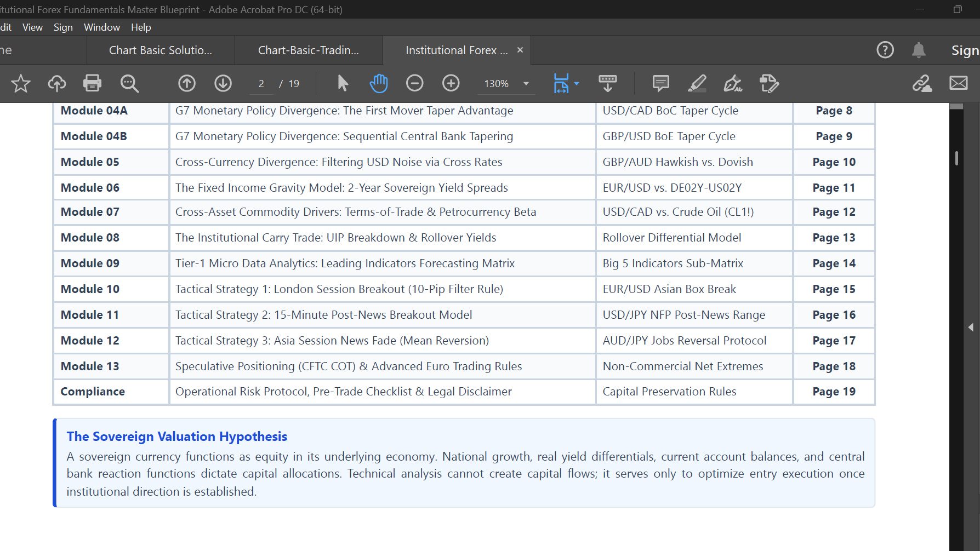Screen dimensions: 980x551
Task: Open the Help menu
Action: pos(141,27)
